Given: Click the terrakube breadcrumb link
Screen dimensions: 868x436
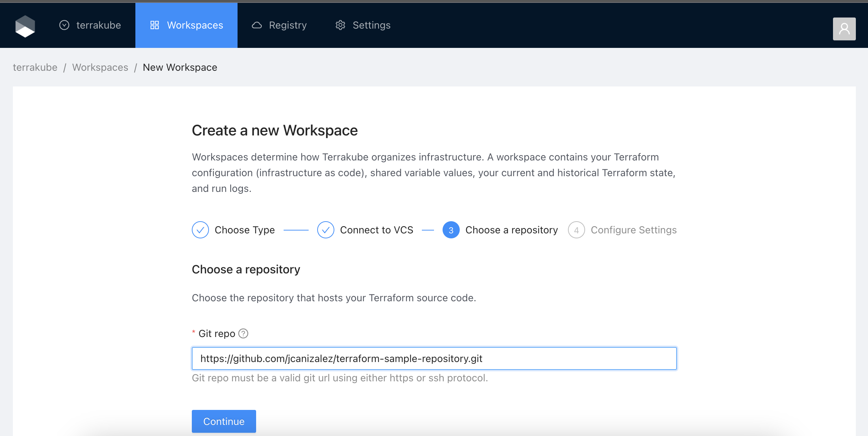Looking at the screenshot, I should (x=35, y=68).
